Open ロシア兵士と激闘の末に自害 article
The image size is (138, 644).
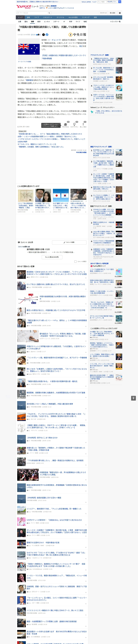point(56,284)
